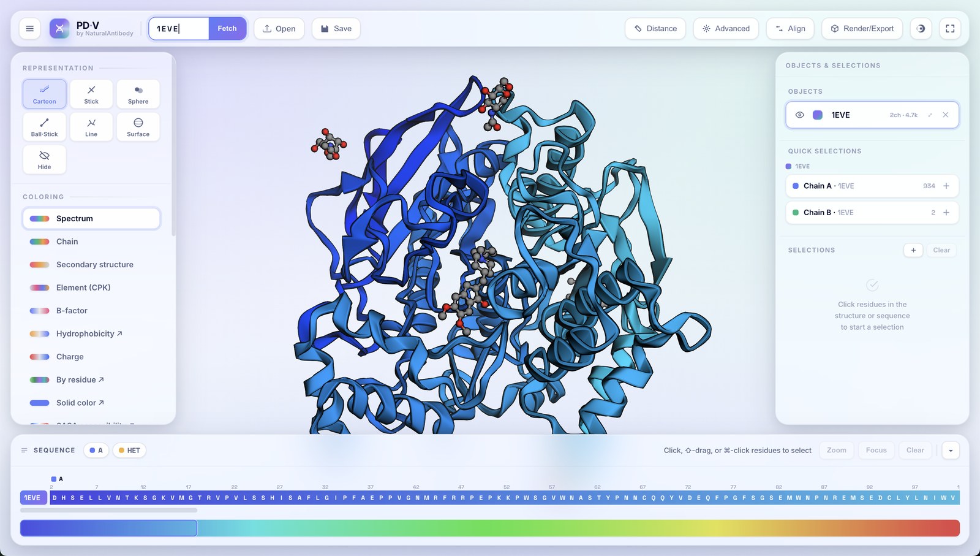
Task: Open the hamburger menu in top bar
Action: (x=29, y=28)
